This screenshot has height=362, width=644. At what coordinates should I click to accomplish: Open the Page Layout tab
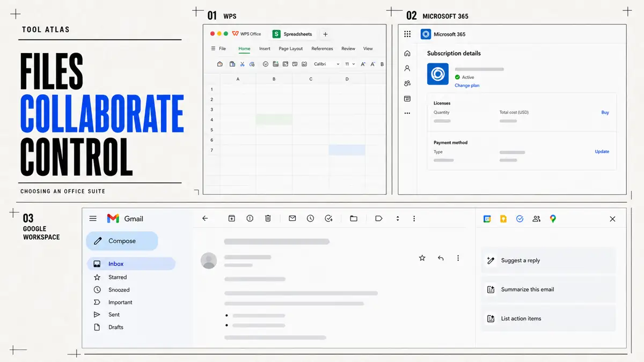click(x=291, y=48)
